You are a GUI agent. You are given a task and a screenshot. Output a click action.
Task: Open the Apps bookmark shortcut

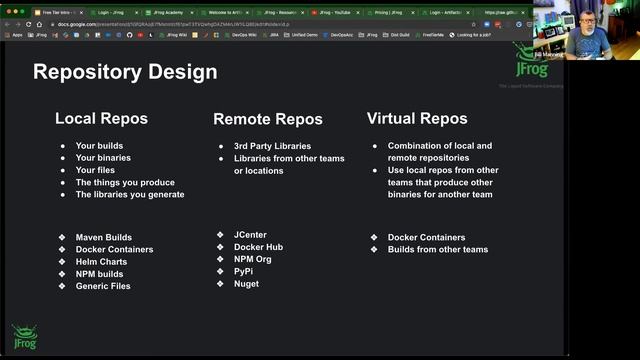[x=13, y=35]
